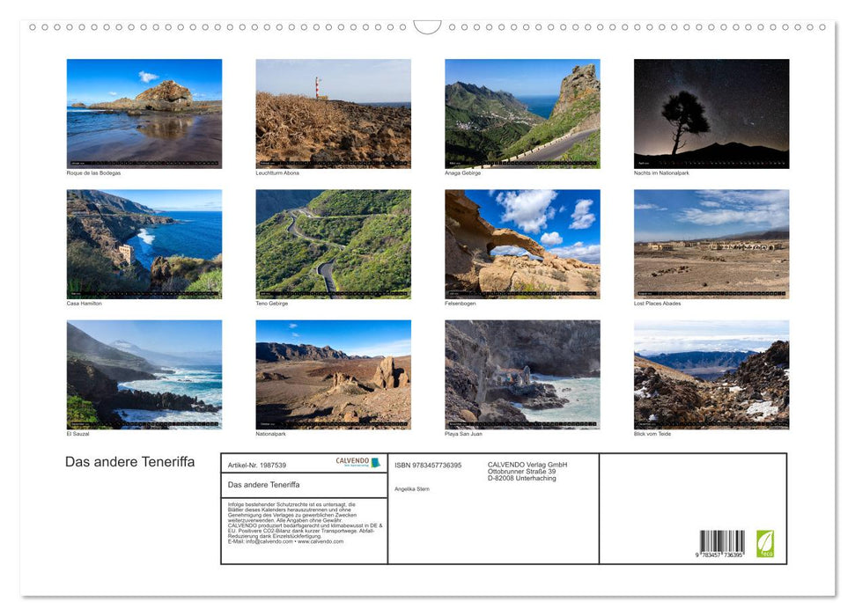The height and width of the screenshot is (616, 855).
Task: Click the El Sauzal coastline image
Action: coord(144,375)
